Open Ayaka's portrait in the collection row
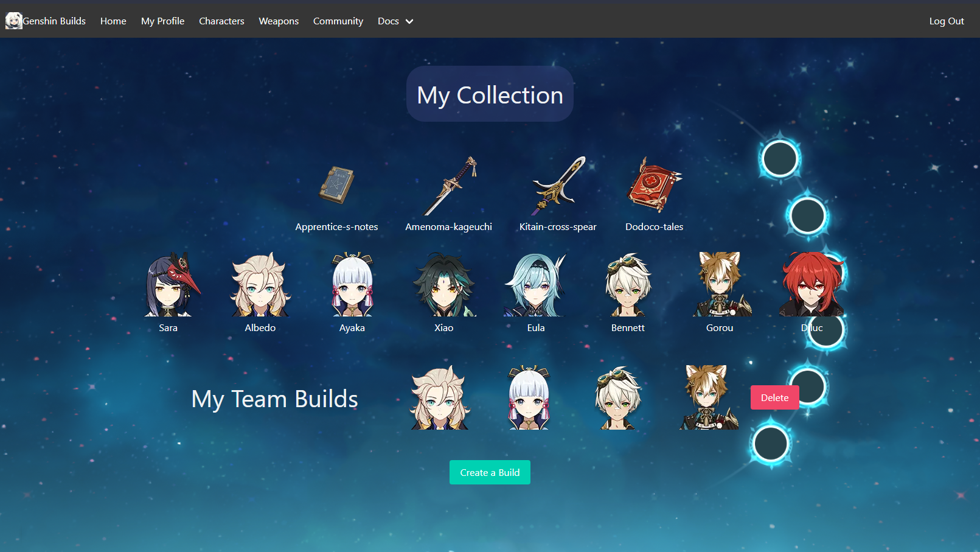This screenshot has height=552, width=980. pos(352,284)
